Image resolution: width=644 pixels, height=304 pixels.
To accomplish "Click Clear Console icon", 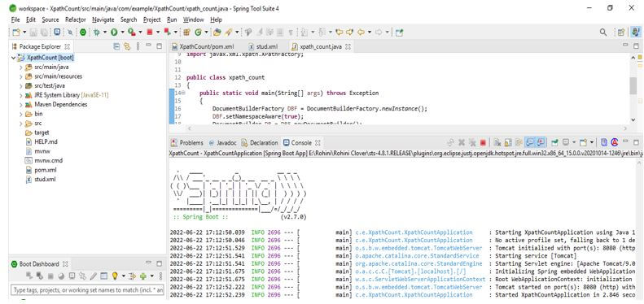I will [497, 142].
